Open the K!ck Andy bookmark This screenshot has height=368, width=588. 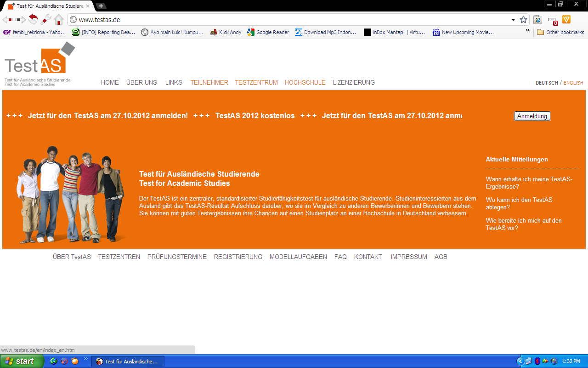226,32
